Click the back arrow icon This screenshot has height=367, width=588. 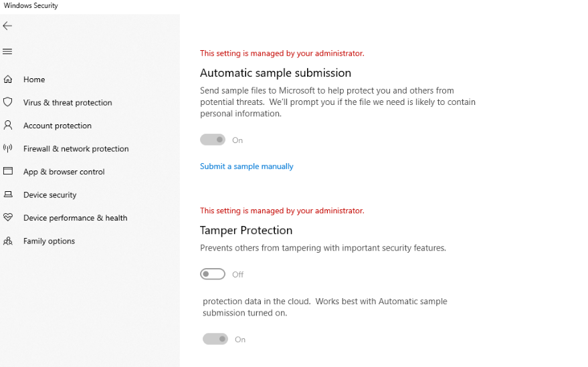(8, 26)
